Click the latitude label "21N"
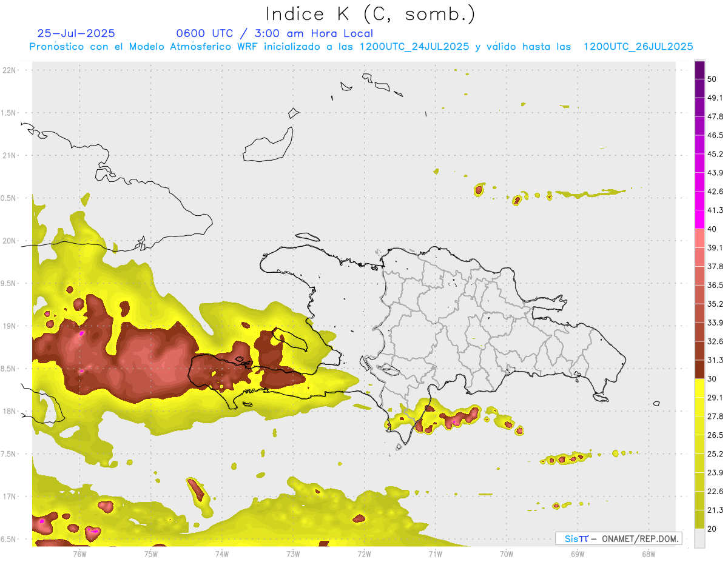 (10, 155)
